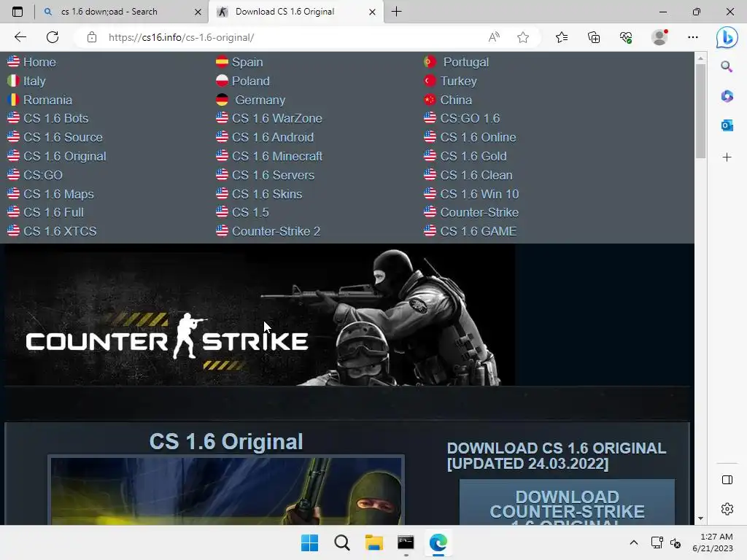Viewport: 747px width, 560px height.
Task: Click the Counter Strike banner image
Action: pos(260,315)
